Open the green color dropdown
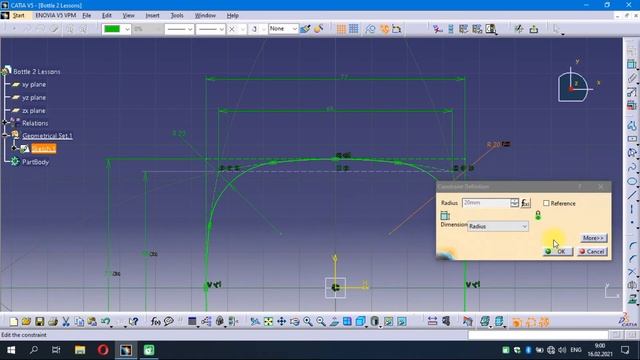Viewport: 640px width, 360px height. click(x=127, y=29)
